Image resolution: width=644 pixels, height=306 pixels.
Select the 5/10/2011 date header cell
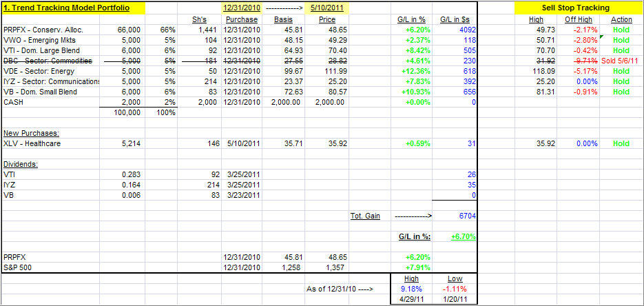327,8
